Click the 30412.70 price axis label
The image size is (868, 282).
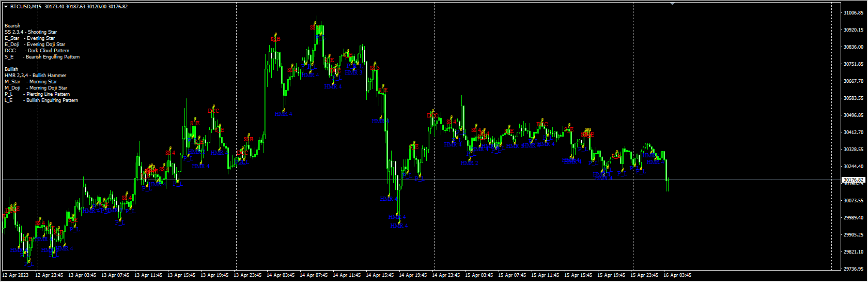point(854,132)
